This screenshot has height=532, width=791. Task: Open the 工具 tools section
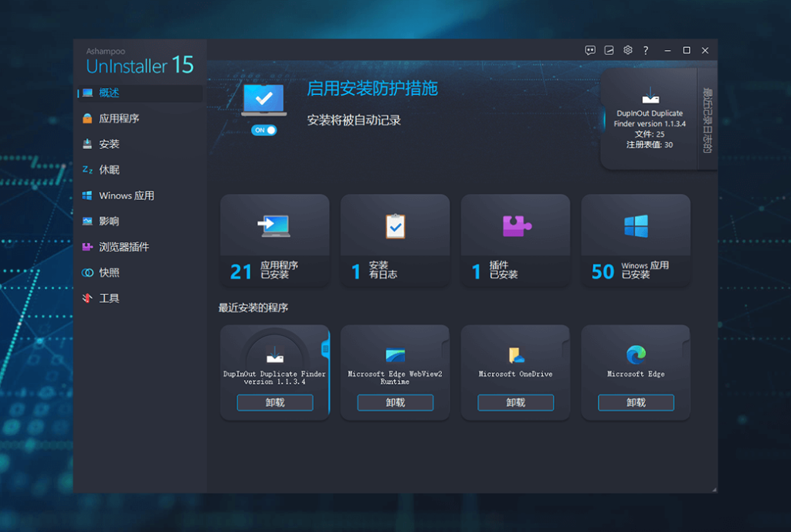140,299
